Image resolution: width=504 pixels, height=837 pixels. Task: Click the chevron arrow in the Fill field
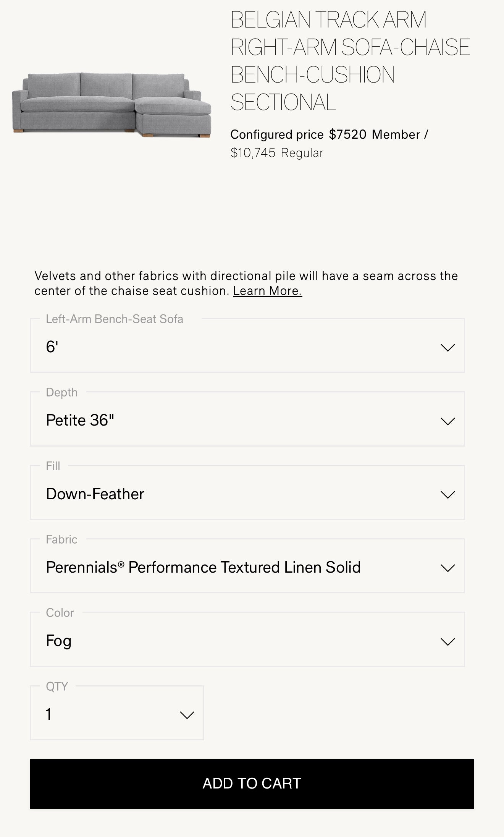447,495
